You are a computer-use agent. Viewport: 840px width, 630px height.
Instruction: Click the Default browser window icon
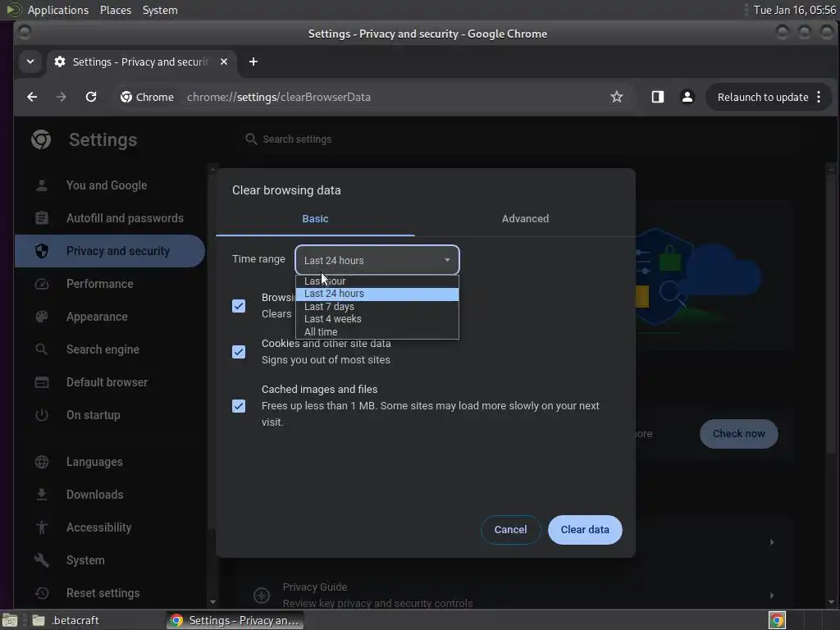[x=42, y=382]
